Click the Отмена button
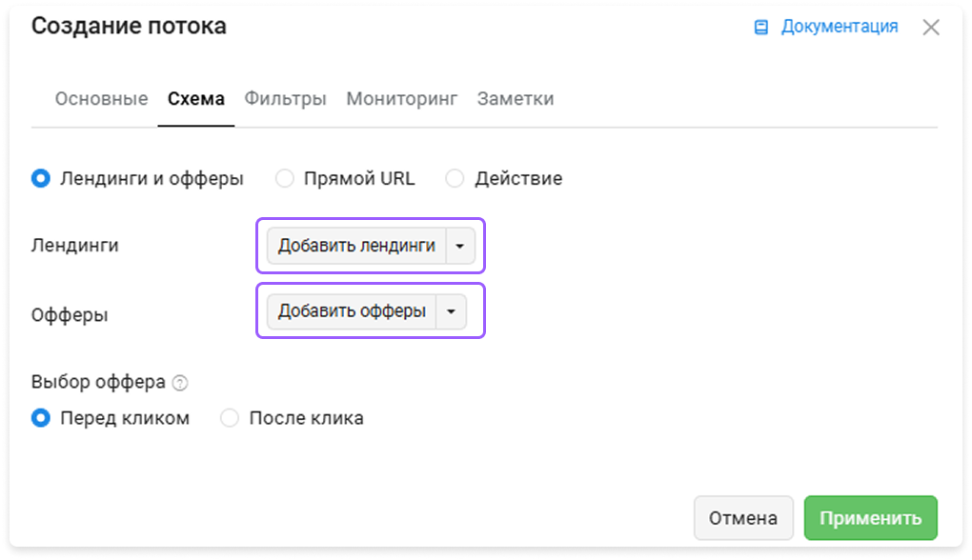This screenshot has width=972, height=560. tap(743, 518)
